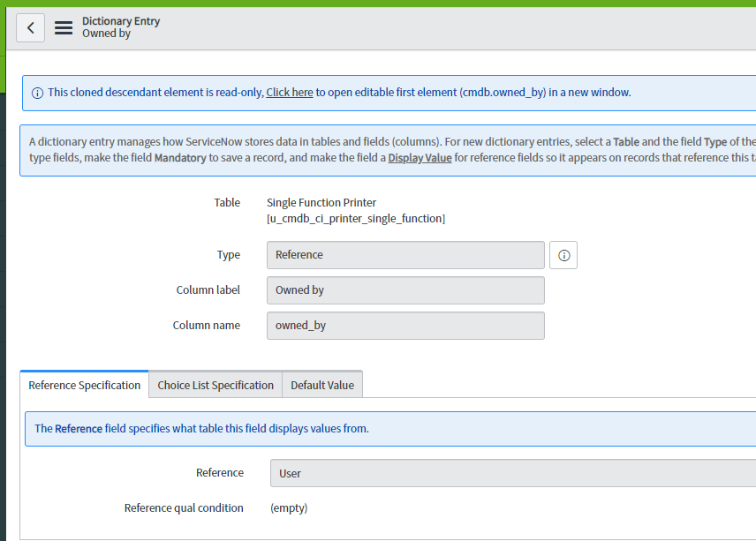
Task: Open the Additional Actions hamburger menu
Action: coord(64,27)
